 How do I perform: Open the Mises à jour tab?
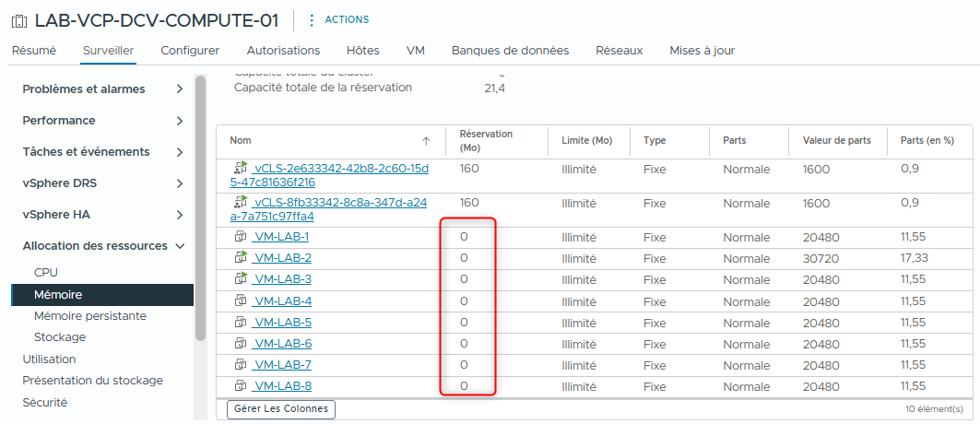[702, 51]
